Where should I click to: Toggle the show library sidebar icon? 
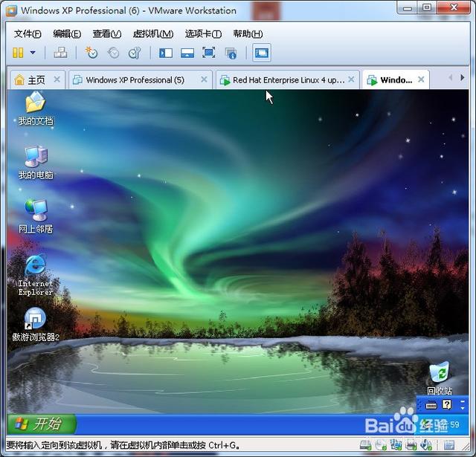coord(166,53)
